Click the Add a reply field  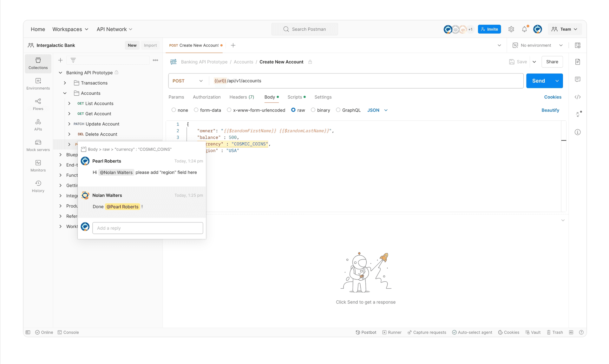[x=148, y=228]
